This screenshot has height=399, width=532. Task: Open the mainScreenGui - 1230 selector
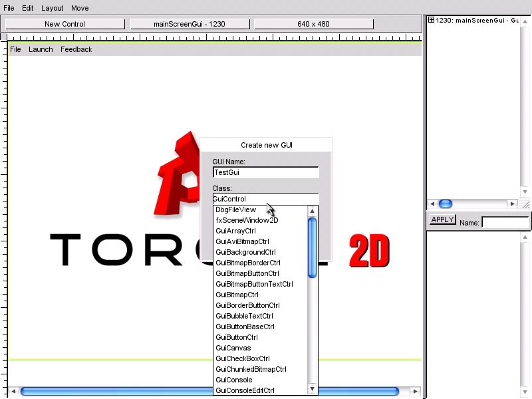tap(190, 24)
